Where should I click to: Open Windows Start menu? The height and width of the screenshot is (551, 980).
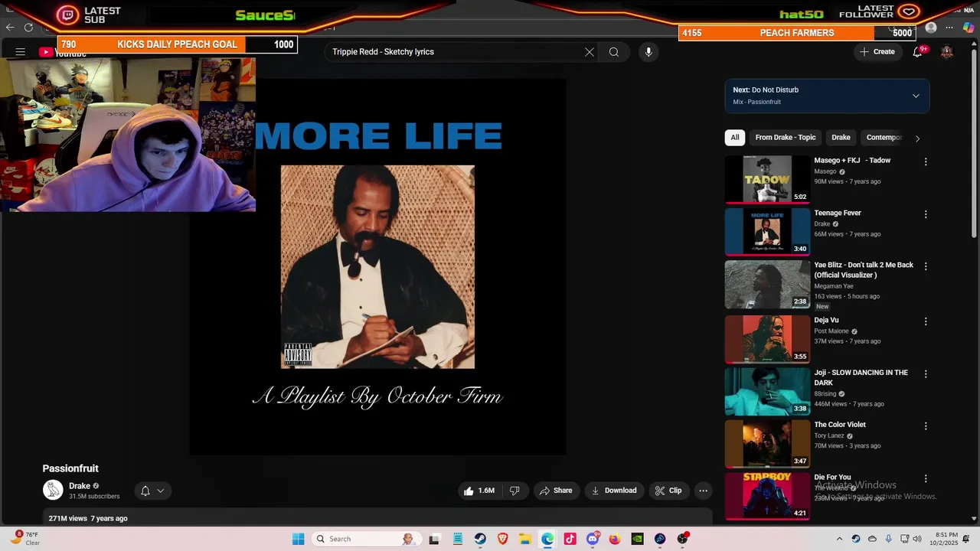pyautogui.click(x=299, y=539)
